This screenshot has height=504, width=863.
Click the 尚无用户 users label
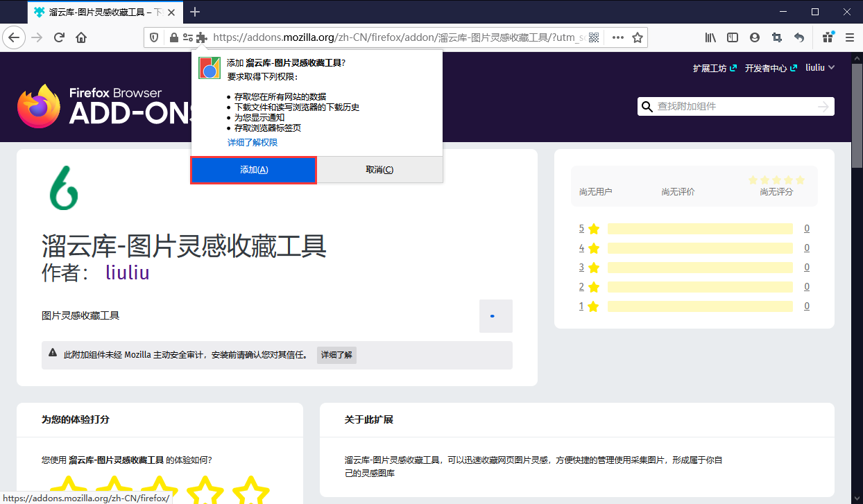pos(596,192)
